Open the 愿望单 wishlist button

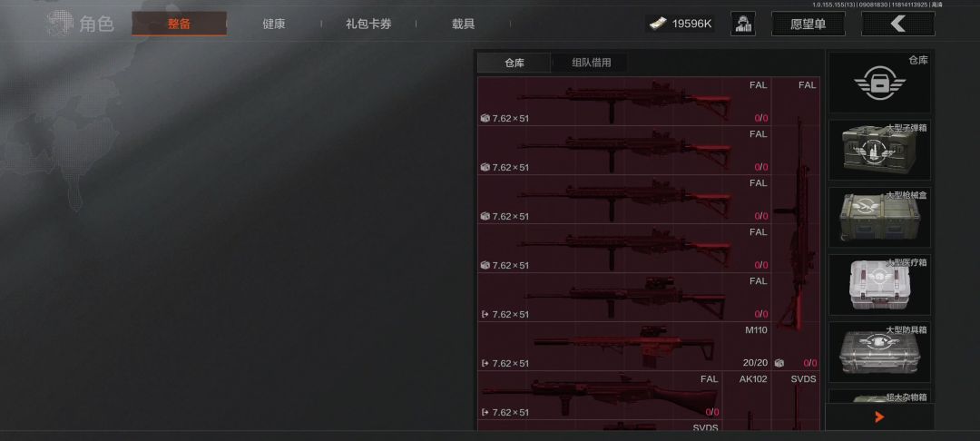coord(808,24)
